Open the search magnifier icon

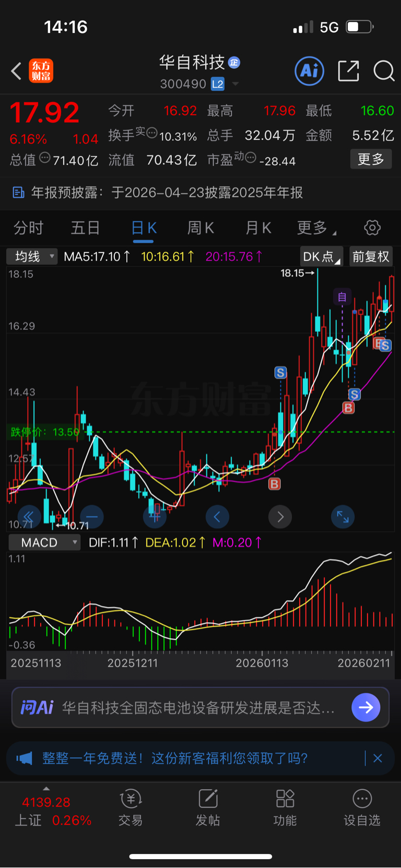pos(384,71)
